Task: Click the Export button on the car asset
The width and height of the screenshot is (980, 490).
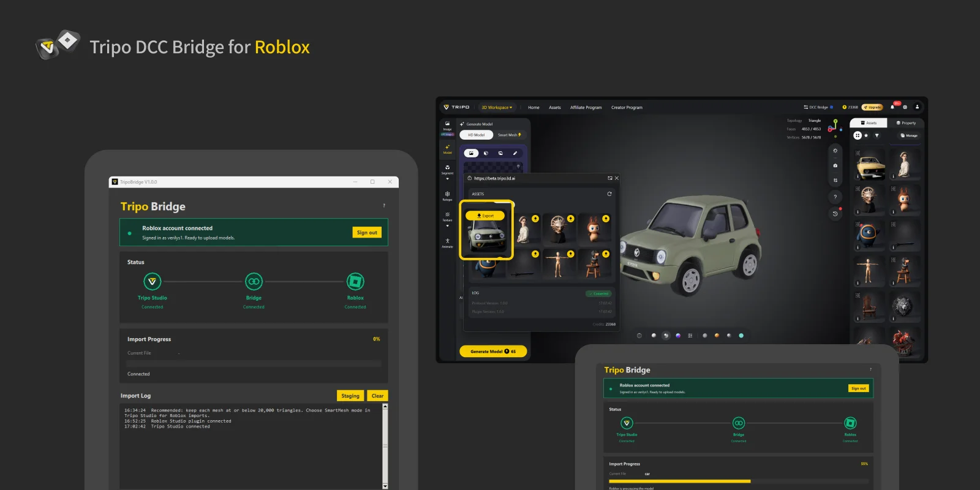Action: point(485,216)
